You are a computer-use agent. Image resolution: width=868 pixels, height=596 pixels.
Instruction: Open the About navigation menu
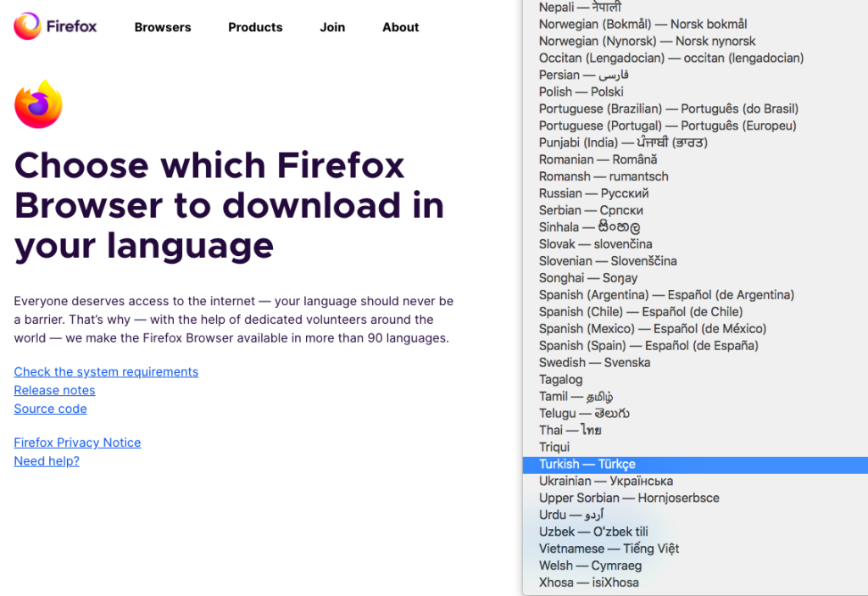coord(400,27)
